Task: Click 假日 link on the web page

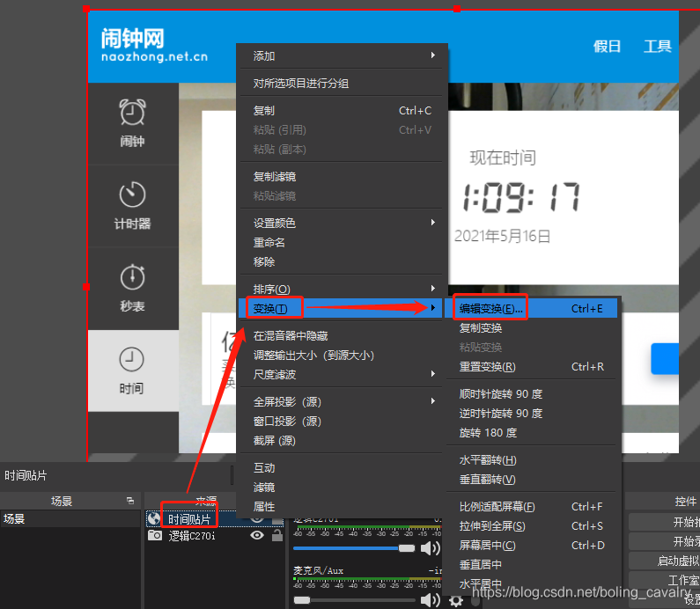Action: point(608,46)
